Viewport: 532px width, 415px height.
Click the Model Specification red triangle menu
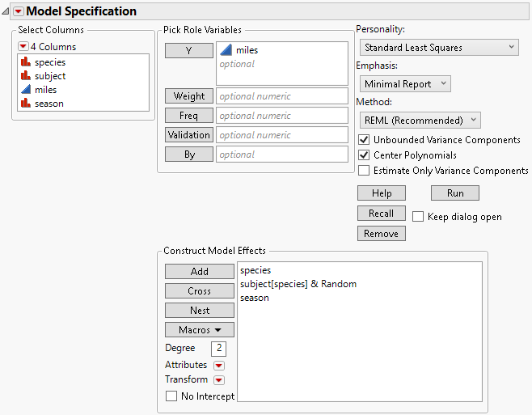click(x=19, y=11)
